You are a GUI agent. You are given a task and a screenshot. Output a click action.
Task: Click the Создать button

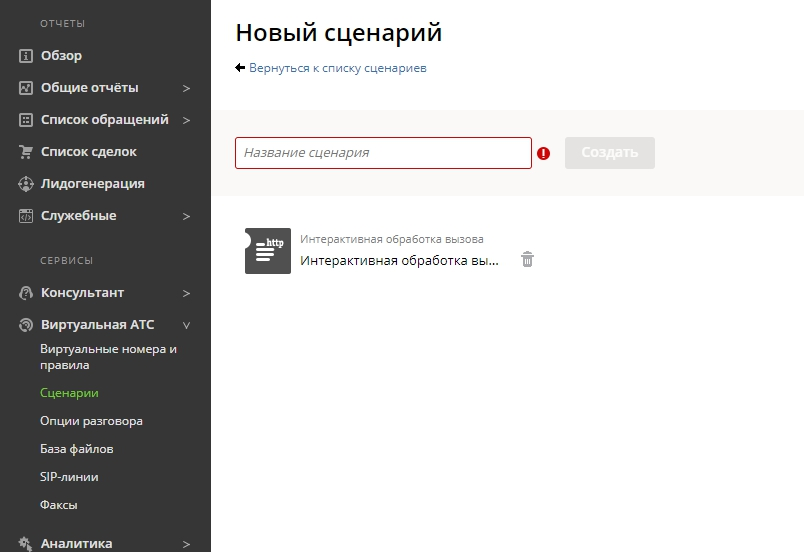pos(610,153)
